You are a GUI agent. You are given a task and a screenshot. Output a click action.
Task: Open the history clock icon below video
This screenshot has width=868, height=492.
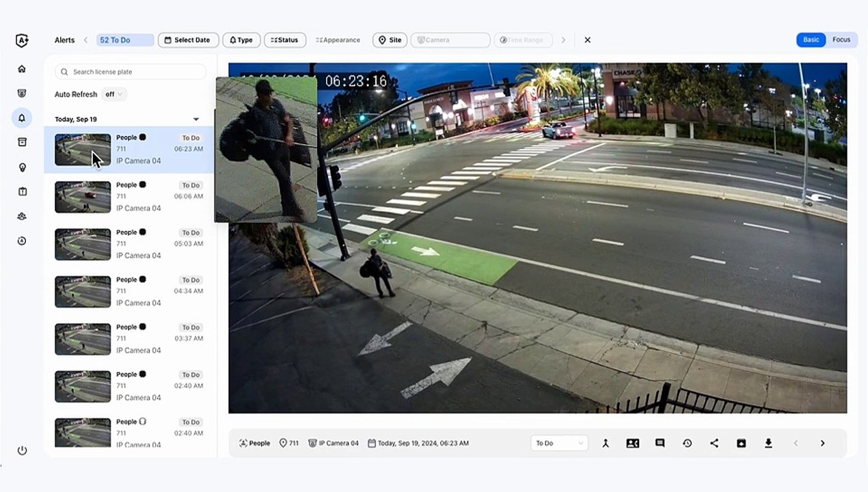point(687,443)
